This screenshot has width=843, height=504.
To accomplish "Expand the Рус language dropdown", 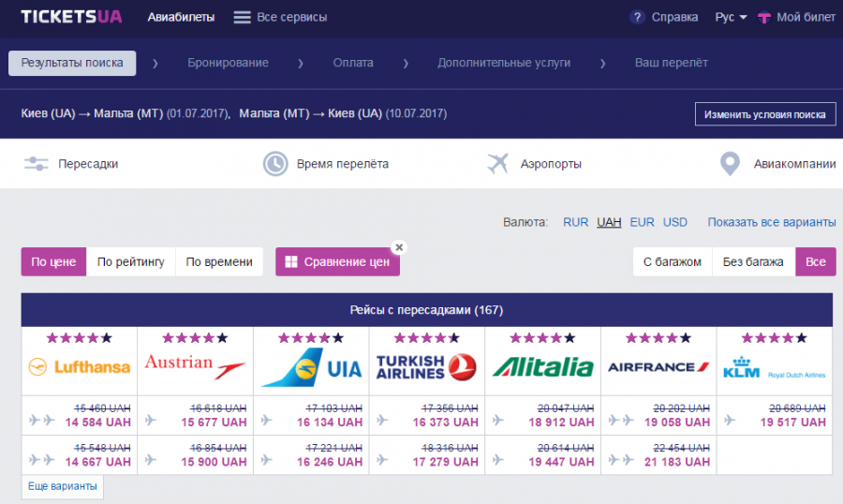I will [731, 17].
